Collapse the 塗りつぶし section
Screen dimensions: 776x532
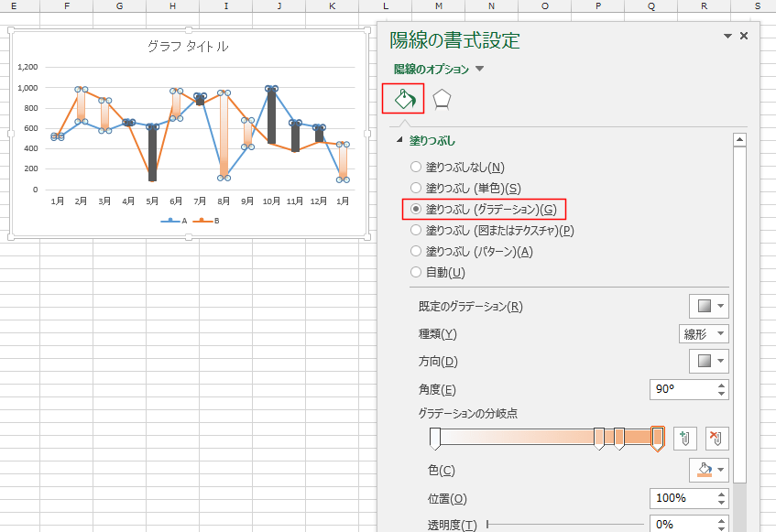click(x=399, y=141)
